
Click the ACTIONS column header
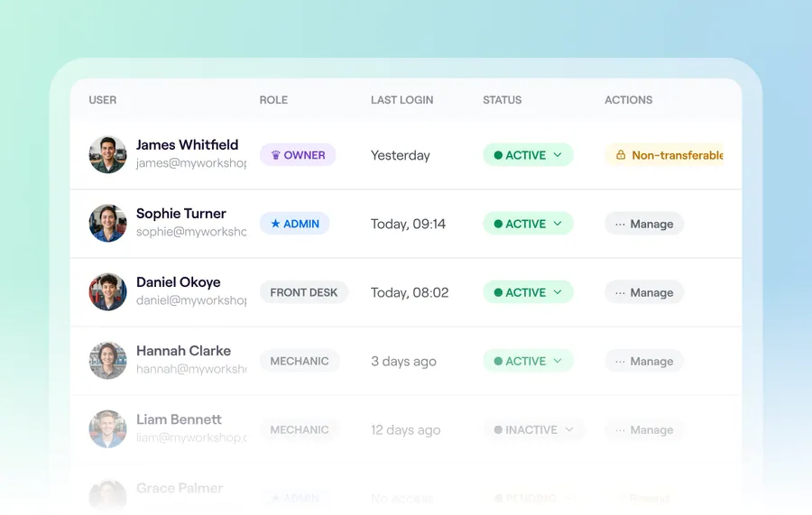(629, 100)
